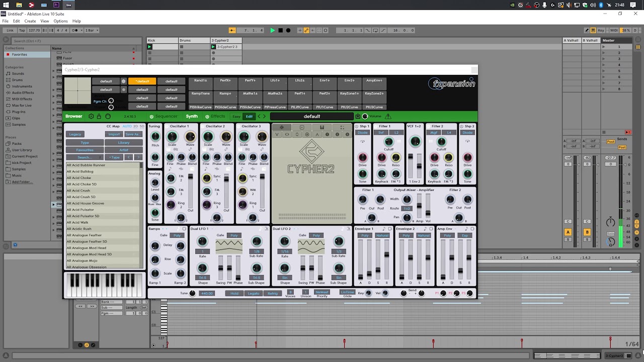Switch to the Synth page
This screenshot has height=362, width=644.
click(192, 116)
